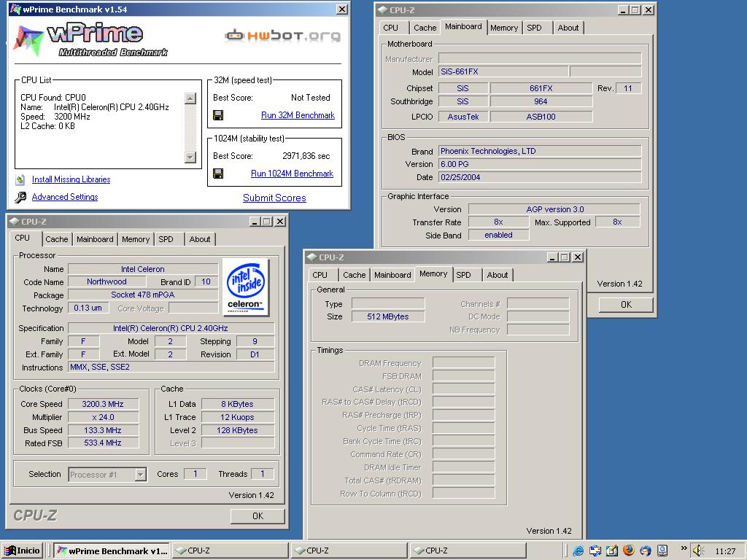
Task: Open Outlook Express from quick launch
Action: tap(595, 551)
